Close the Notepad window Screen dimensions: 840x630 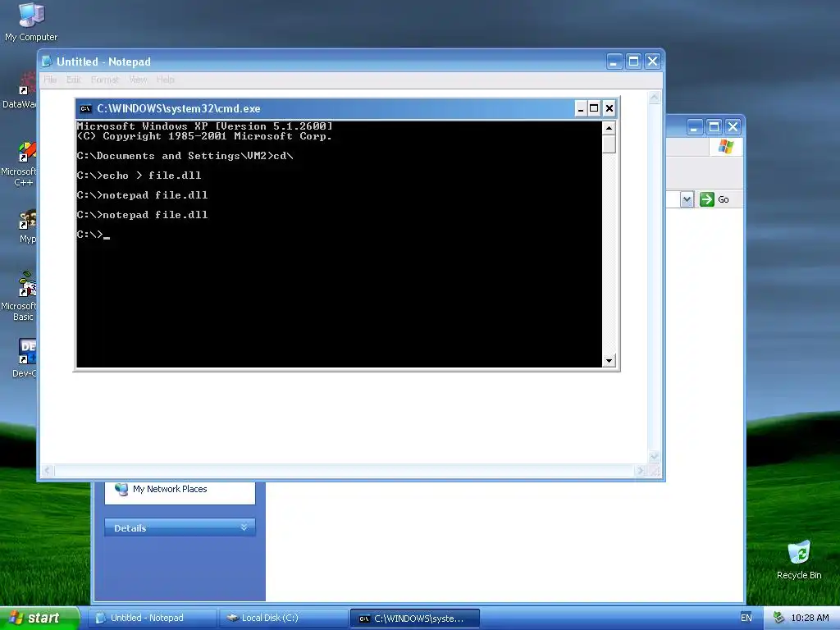pyautogui.click(x=652, y=62)
